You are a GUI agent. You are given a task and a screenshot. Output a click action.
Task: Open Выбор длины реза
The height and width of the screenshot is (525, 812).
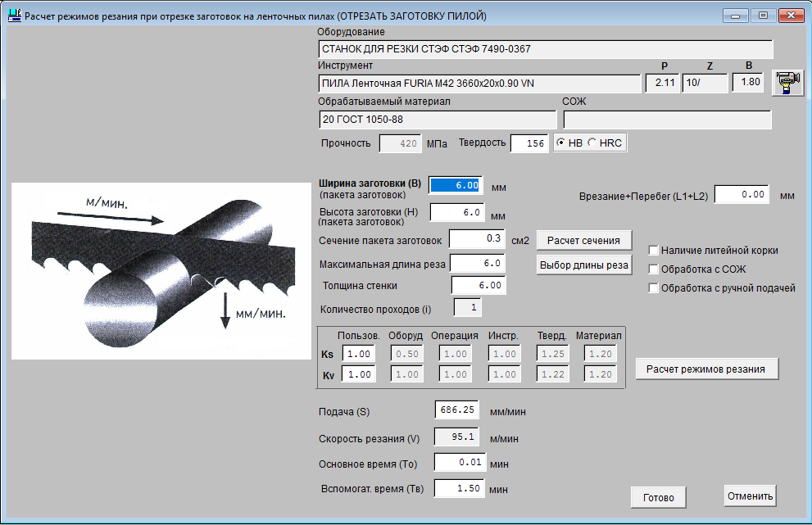[584, 265]
